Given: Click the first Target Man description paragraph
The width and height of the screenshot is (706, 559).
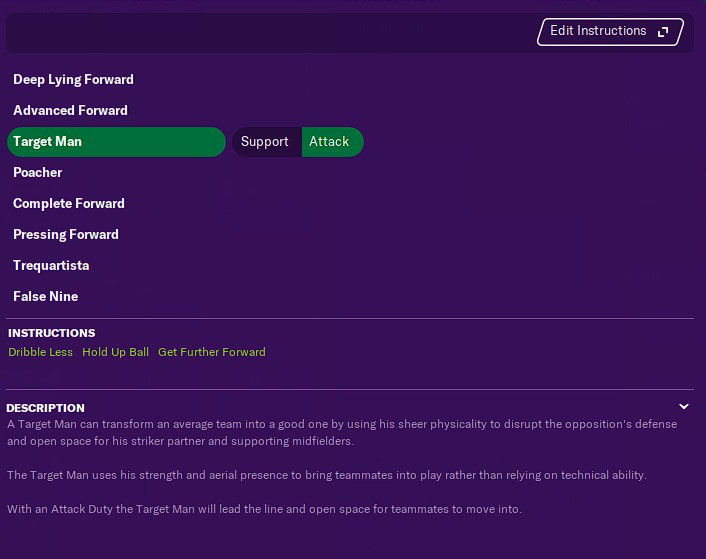Looking at the screenshot, I should pos(342,433).
